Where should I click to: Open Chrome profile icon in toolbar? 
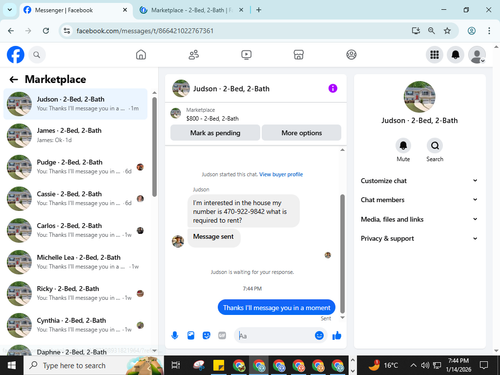point(471,31)
